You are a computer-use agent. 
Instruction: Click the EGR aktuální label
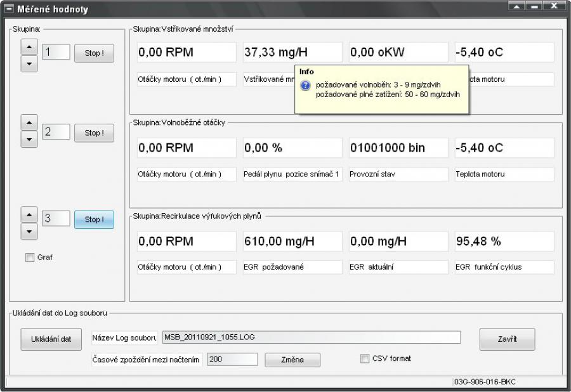point(398,267)
